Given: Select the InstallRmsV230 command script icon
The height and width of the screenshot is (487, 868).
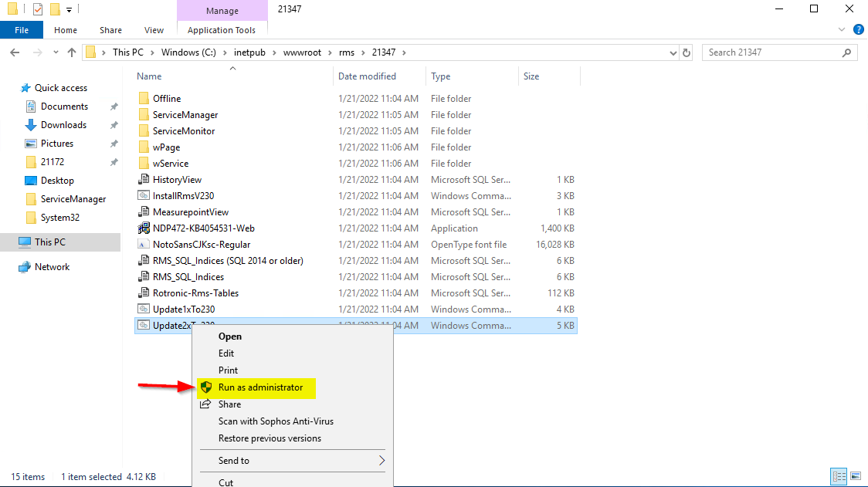Looking at the screenshot, I should pos(144,195).
